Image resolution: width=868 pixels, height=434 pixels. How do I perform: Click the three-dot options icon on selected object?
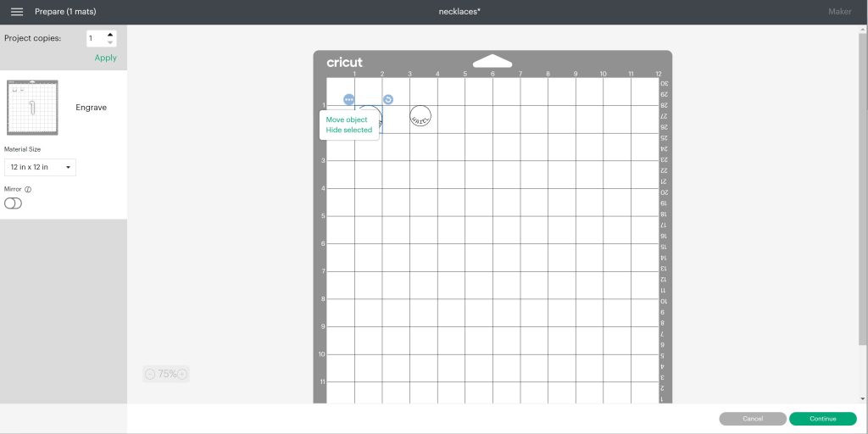click(x=348, y=100)
